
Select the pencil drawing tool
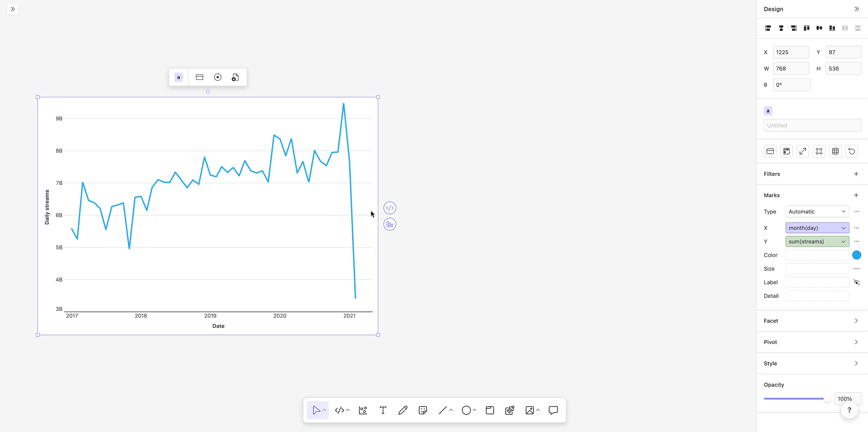403,411
